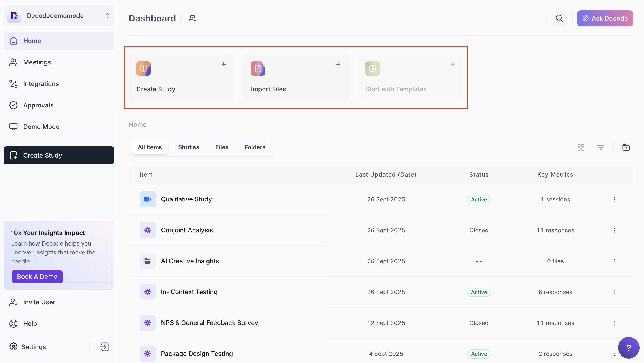
Task: Click plus on Create Study card
Action: point(224,64)
